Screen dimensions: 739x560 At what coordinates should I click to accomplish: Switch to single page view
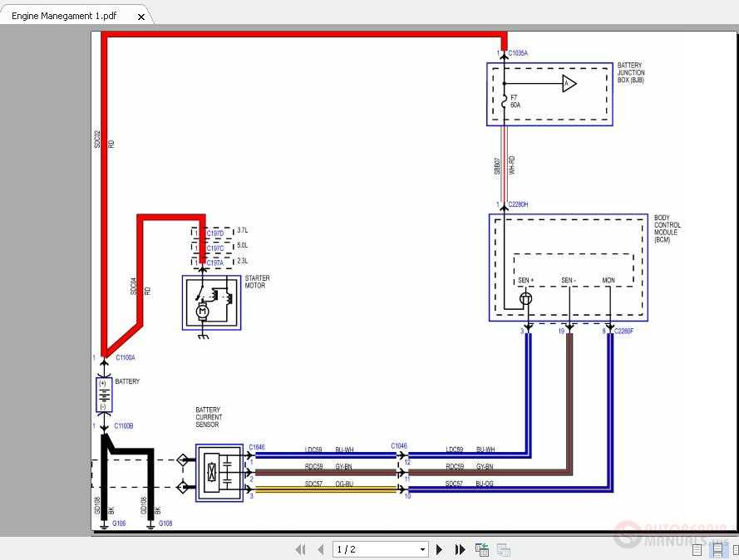tap(697, 550)
